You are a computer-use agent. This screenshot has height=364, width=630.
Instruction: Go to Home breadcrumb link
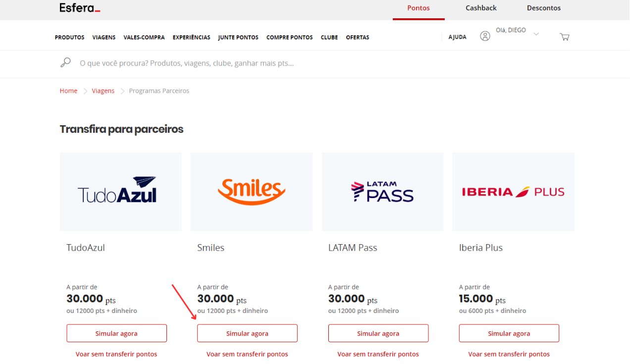(68, 91)
